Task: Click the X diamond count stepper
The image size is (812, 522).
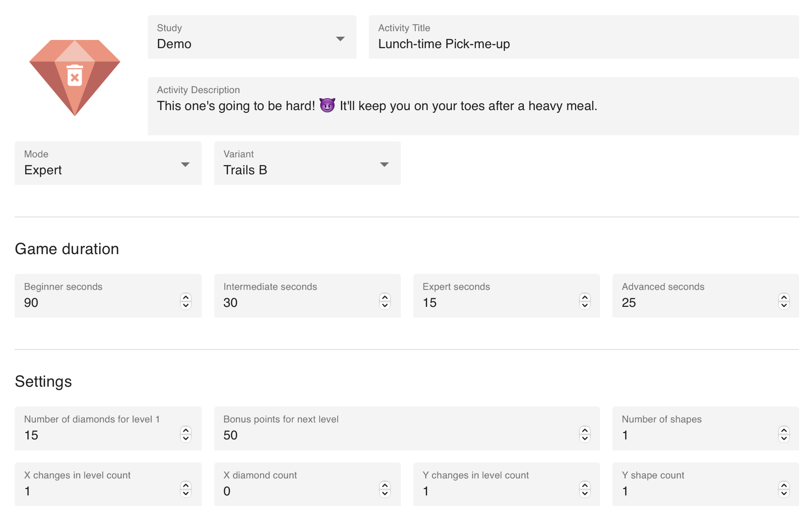Action: click(385, 489)
